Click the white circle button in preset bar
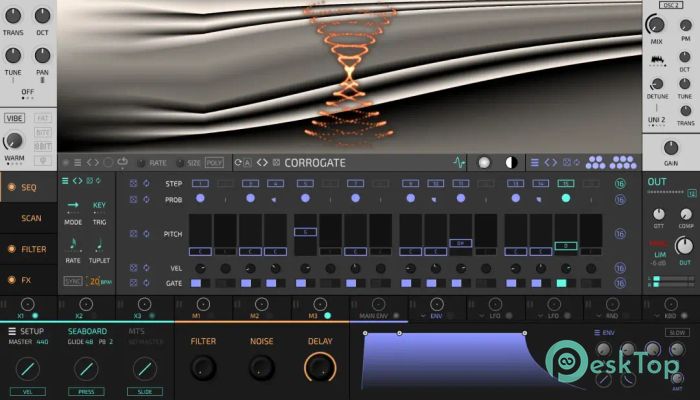The image size is (700, 400). (485, 162)
